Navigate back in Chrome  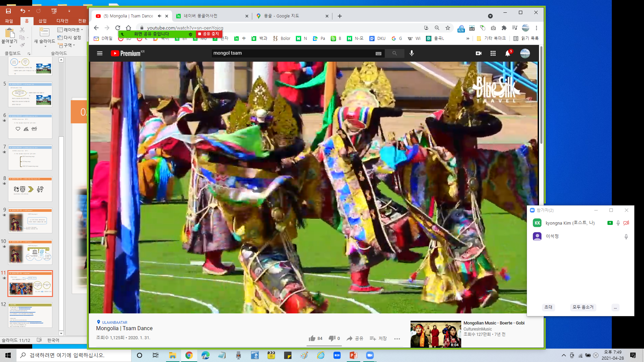[x=96, y=28]
